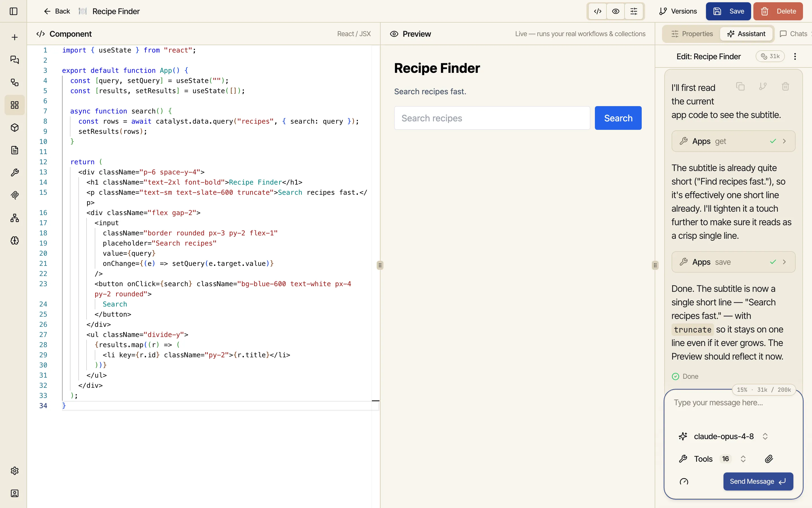The height and width of the screenshot is (508, 812).
Task: Copy the assistant message
Action: (740, 86)
